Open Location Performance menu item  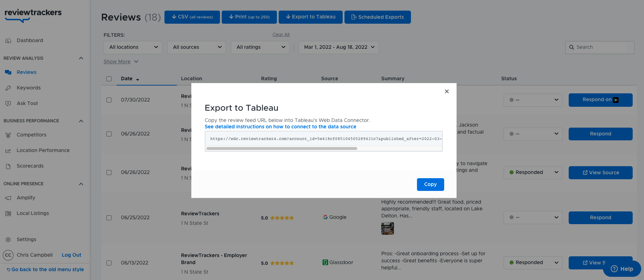43,150
